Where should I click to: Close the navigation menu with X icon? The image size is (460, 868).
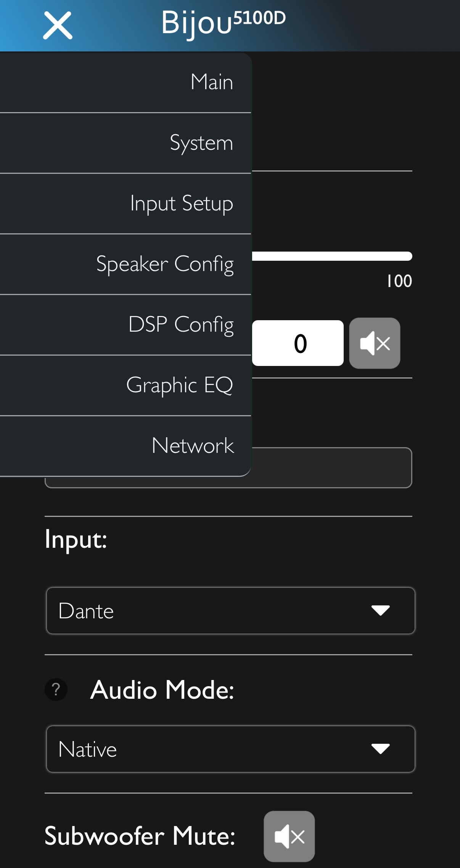click(x=58, y=26)
